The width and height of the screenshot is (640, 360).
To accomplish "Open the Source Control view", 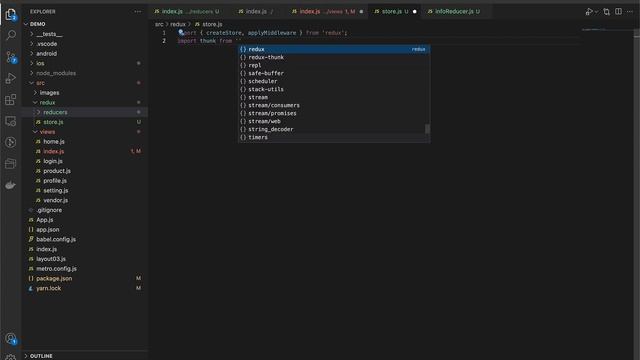I will 11,57.
